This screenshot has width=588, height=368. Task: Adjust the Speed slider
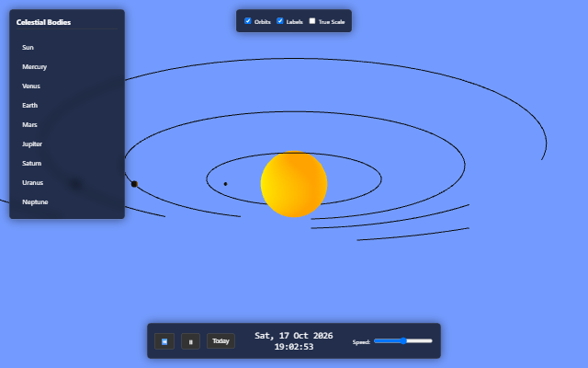click(x=403, y=341)
